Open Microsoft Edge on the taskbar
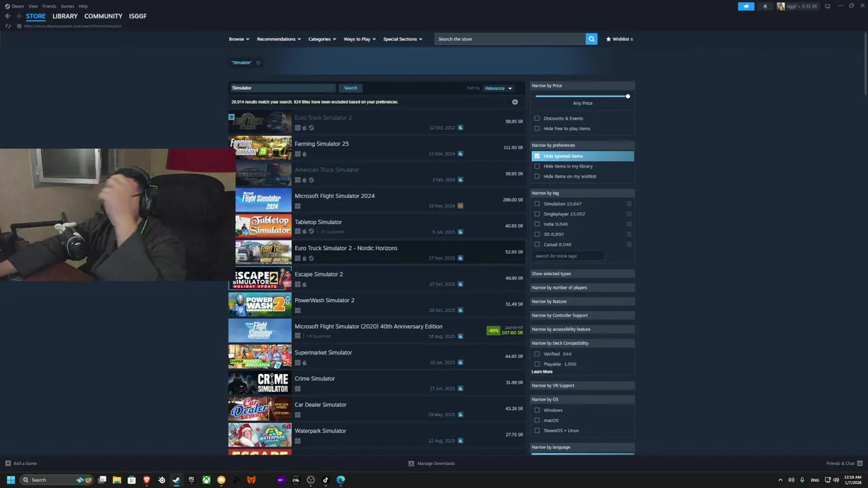The image size is (868, 488). click(x=340, y=480)
